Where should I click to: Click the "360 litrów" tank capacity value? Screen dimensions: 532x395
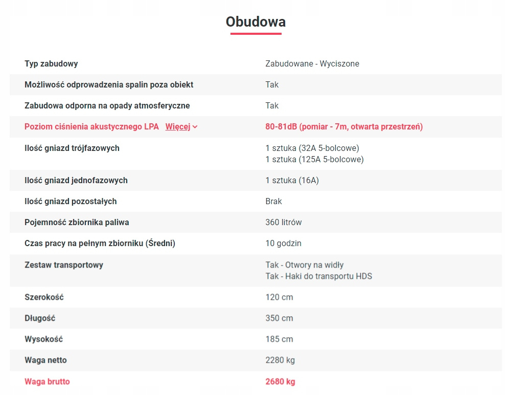pos(284,223)
